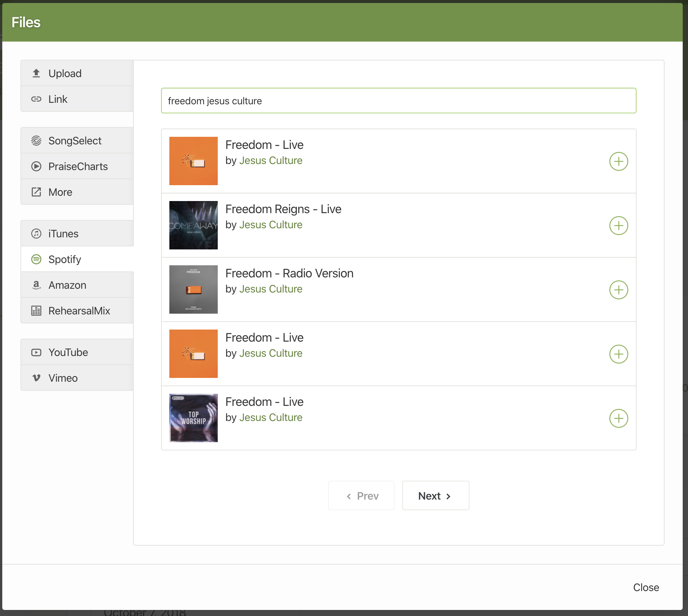Add Freedom Reigns - Live to files
Image resolution: width=688 pixels, height=616 pixels.
point(618,226)
